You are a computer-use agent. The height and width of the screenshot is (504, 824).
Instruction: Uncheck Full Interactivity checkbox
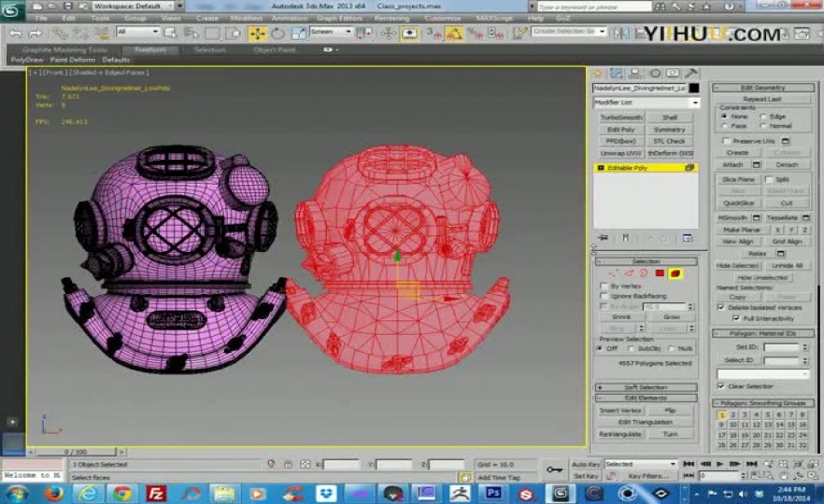tap(736, 318)
